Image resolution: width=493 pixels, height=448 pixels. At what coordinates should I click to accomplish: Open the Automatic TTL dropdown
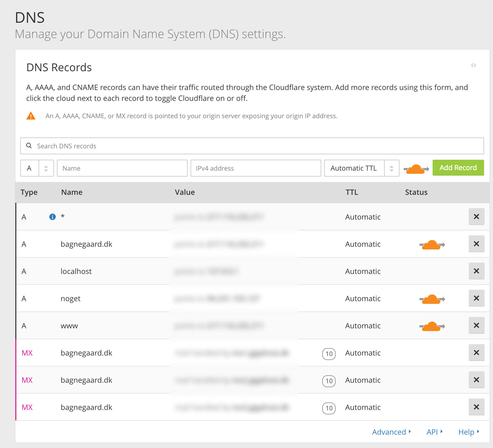[361, 168]
